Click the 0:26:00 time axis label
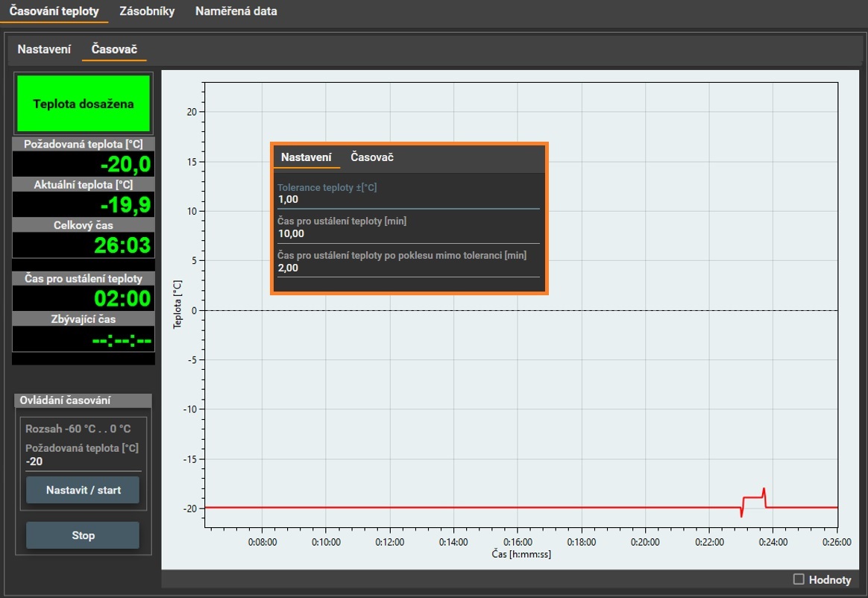The image size is (868, 598). tap(837, 542)
